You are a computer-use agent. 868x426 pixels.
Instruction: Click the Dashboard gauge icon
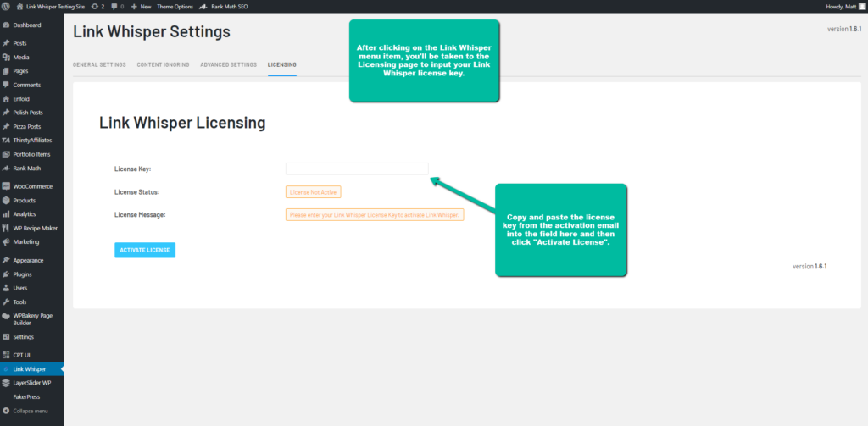[x=6, y=25]
